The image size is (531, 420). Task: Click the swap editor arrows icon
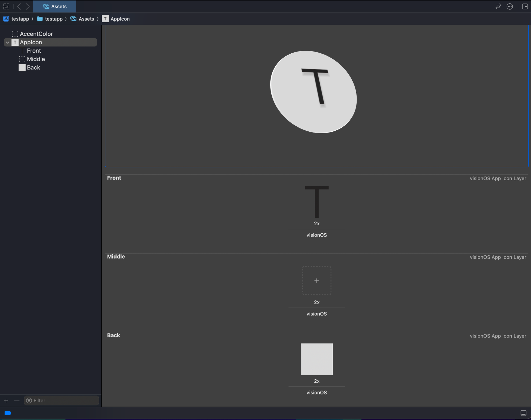498,6
